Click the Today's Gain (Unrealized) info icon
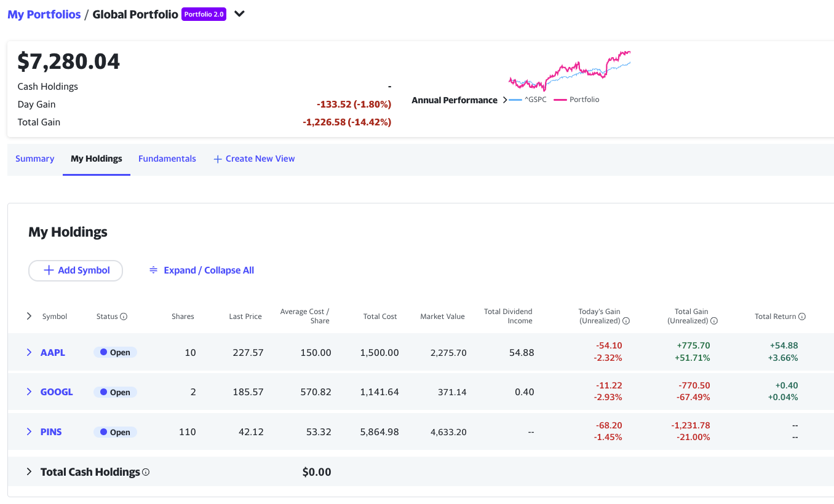This screenshot has height=504, width=834. pyautogui.click(x=626, y=321)
